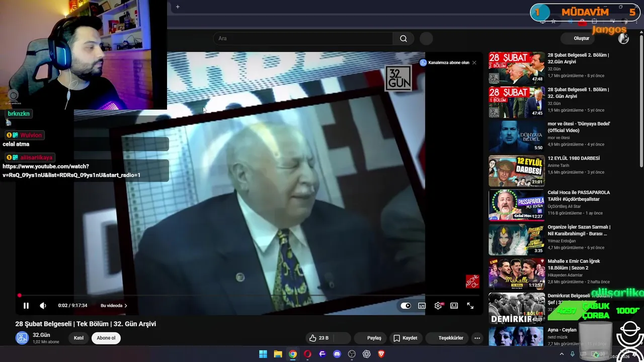The image size is (644, 362).
Task: Open the player settings gear
Action: pyautogui.click(x=438, y=306)
